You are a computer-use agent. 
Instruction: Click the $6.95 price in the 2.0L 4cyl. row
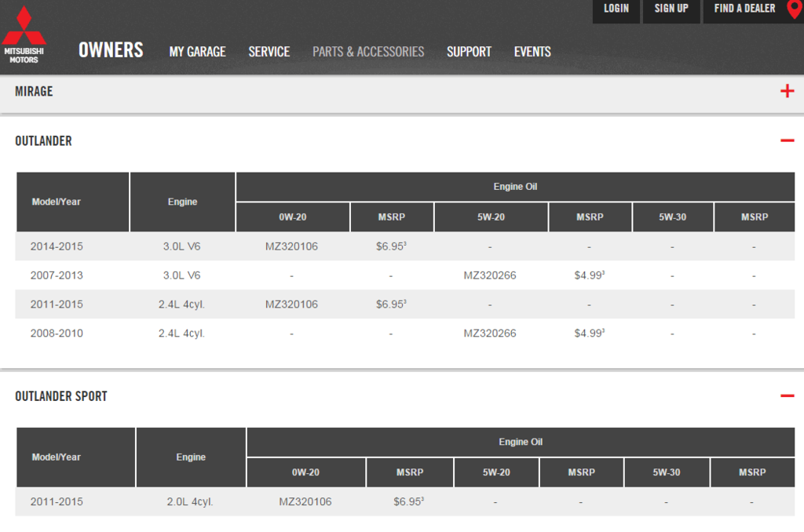point(408,501)
